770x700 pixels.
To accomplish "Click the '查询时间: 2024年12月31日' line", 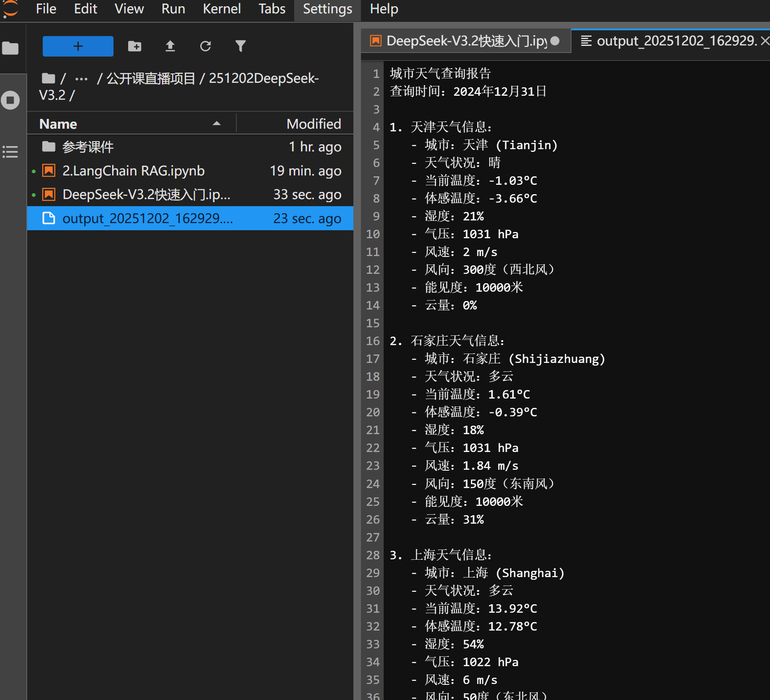I will [468, 91].
